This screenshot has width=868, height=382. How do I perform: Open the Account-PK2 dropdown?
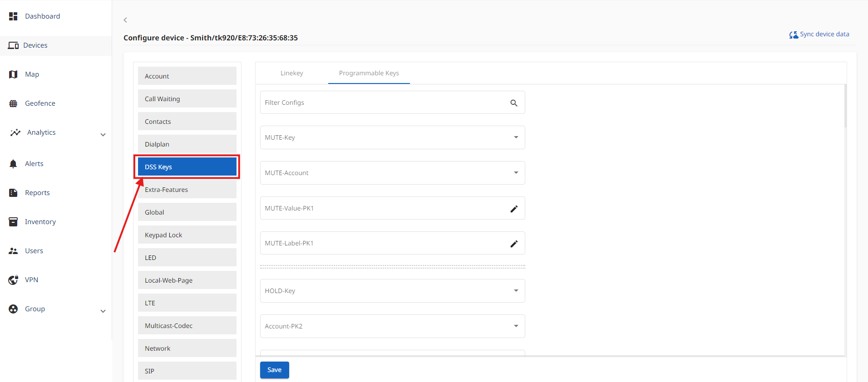(x=516, y=326)
